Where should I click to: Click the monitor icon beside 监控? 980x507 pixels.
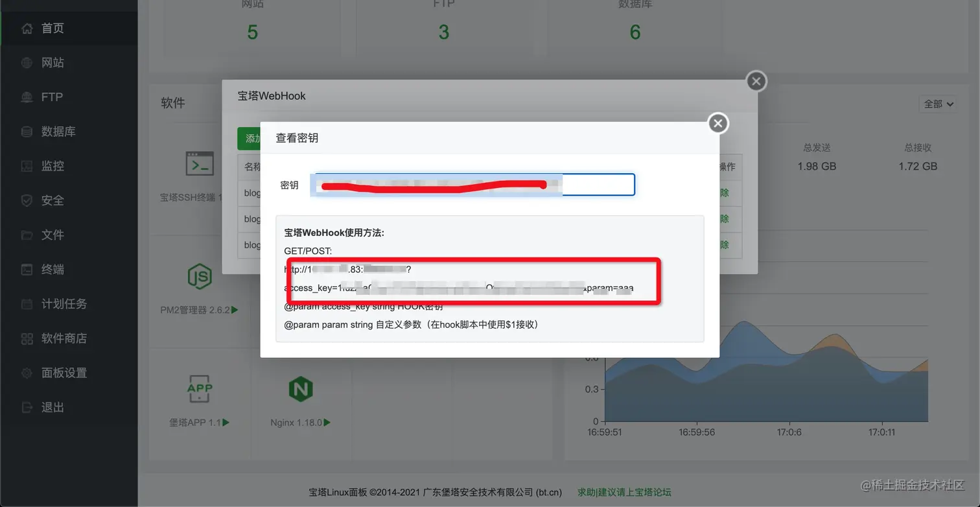click(x=27, y=166)
